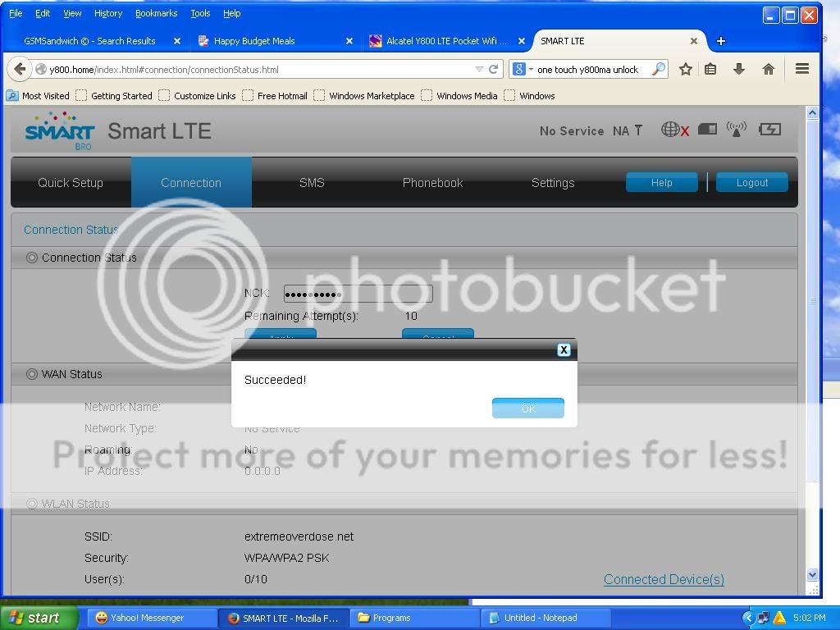Open the Firefox hamburger menu
Image resolution: width=840 pixels, height=630 pixels.
(802, 70)
